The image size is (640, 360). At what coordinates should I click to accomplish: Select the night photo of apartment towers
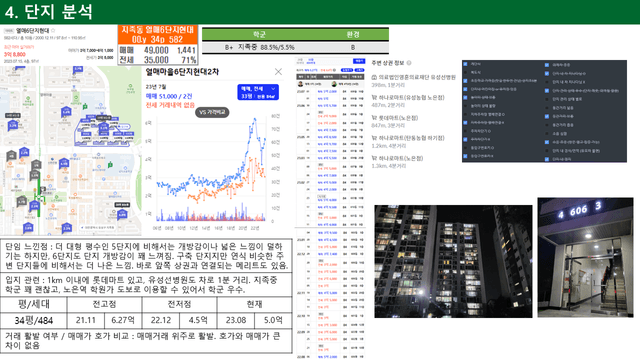click(453, 261)
